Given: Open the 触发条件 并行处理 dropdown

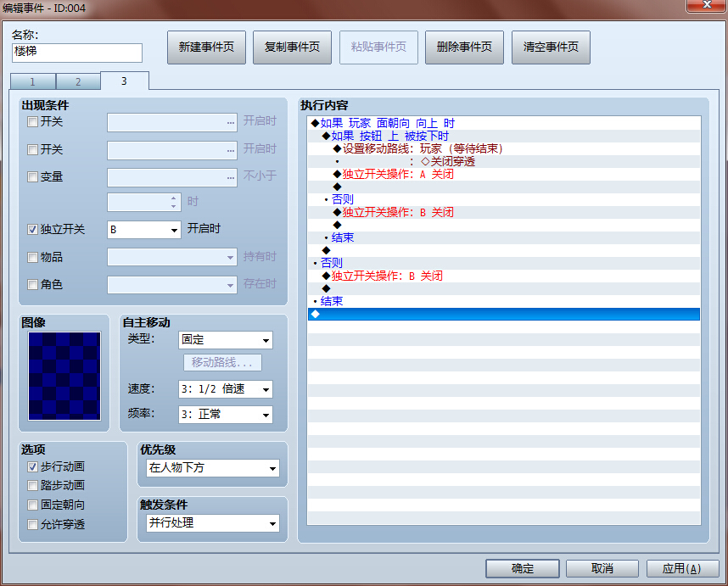Looking at the screenshot, I should pos(213,523).
